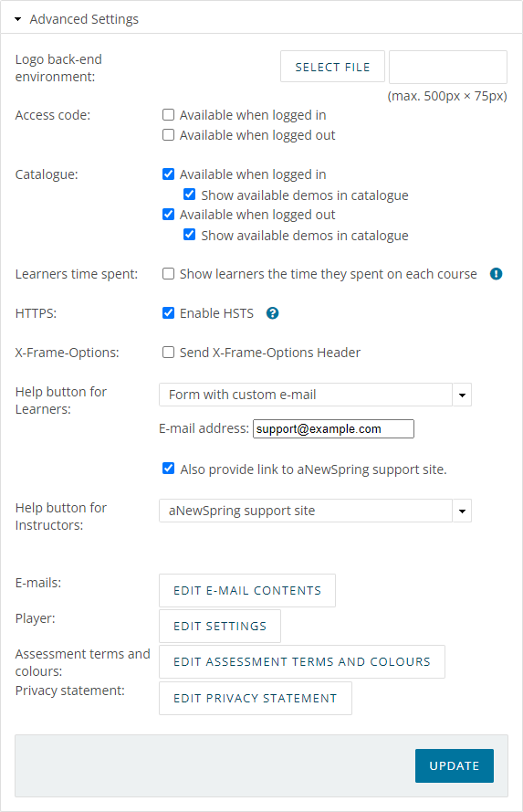This screenshot has height=812, width=523.
Task: Check Send X-Frame-Options Header
Action: coord(168,353)
